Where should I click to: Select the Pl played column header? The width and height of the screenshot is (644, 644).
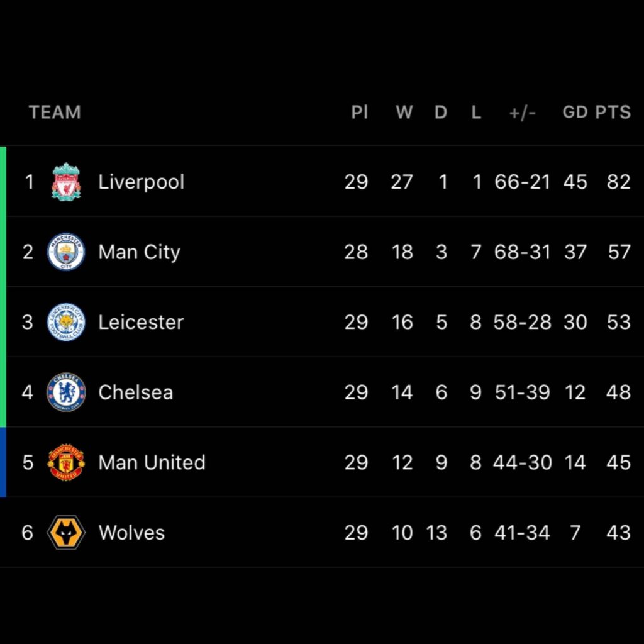pos(360,112)
